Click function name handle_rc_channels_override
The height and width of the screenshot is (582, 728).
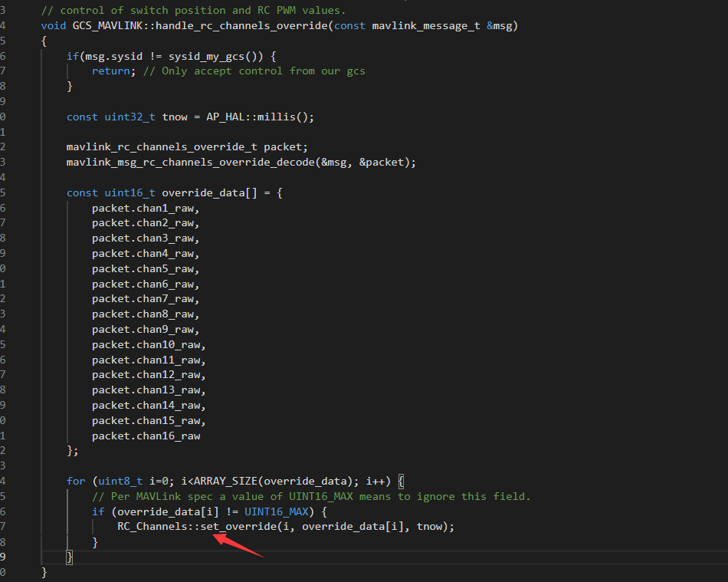coord(241,25)
